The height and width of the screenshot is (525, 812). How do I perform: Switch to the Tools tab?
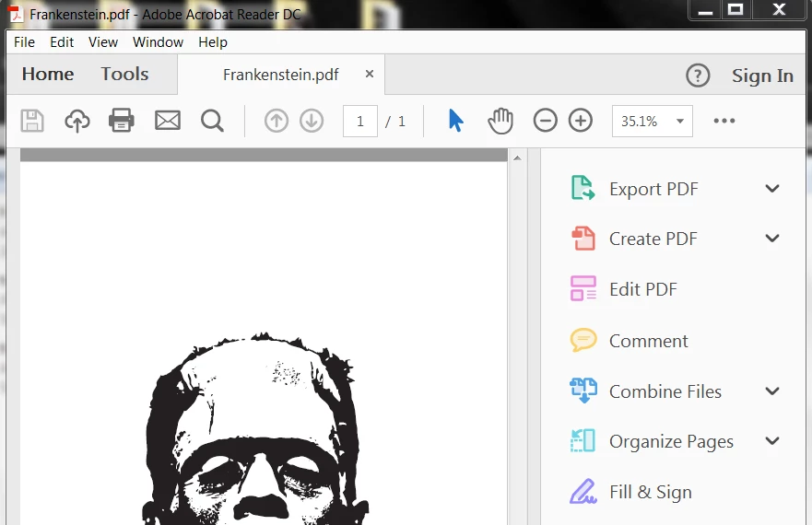pos(124,74)
